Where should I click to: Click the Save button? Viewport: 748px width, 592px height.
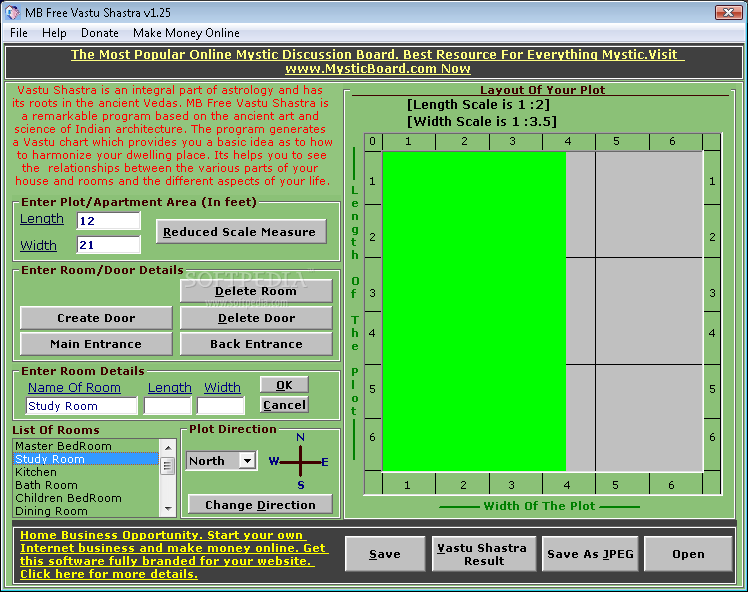coord(385,554)
